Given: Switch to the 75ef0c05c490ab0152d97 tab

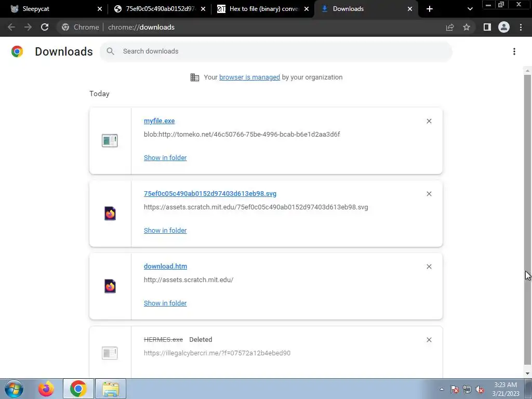Looking at the screenshot, I should [159, 9].
